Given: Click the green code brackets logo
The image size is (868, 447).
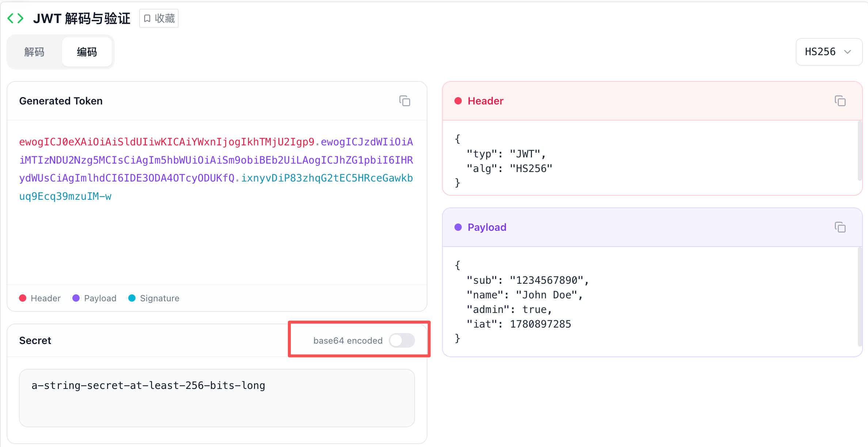Looking at the screenshot, I should click(15, 18).
